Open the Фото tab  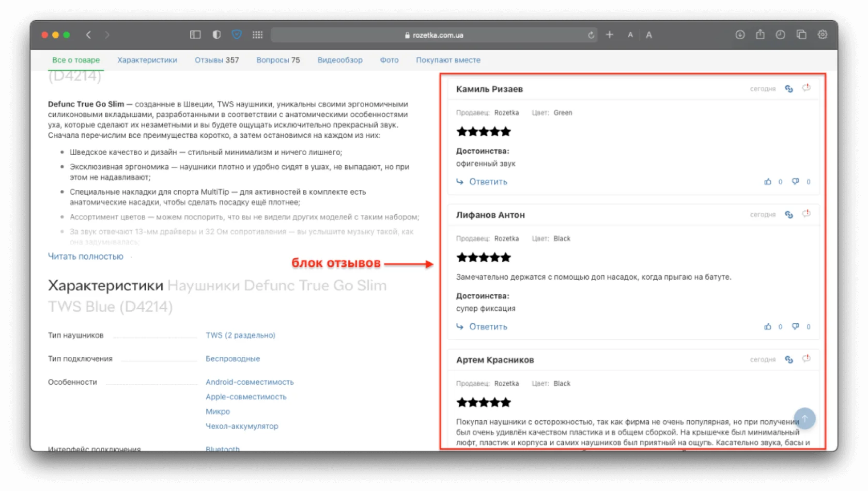[390, 60]
